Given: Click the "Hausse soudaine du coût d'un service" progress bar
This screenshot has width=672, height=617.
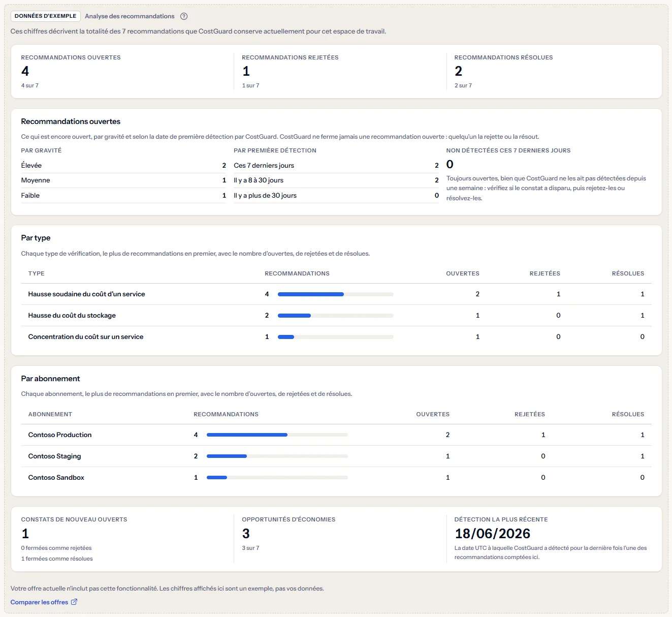Looking at the screenshot, I should [x=336, y=294].
